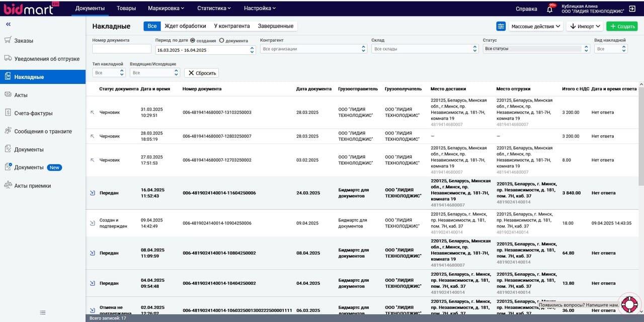
Task: Open the lifebuoy support chat icon
Action: [629, 304]
